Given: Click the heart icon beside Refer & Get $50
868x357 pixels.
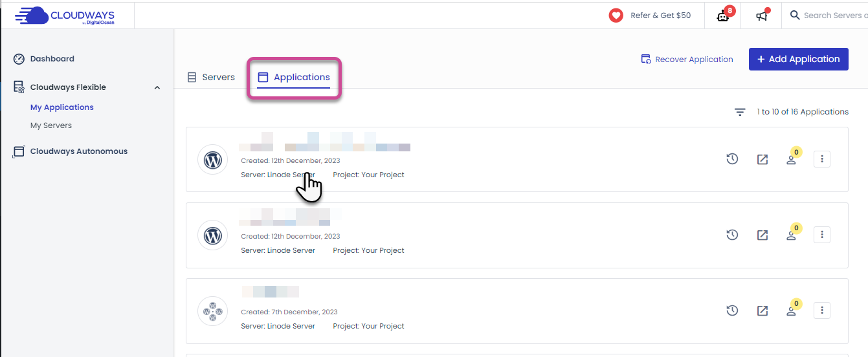Looking at the screenshot, I should [x=616, y=16].
